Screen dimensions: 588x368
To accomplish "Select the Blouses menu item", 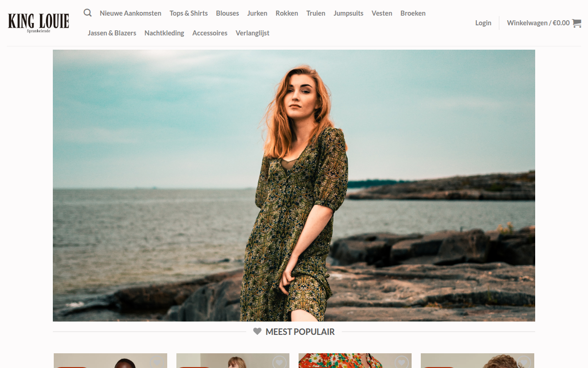I will [x=227, y=13].
